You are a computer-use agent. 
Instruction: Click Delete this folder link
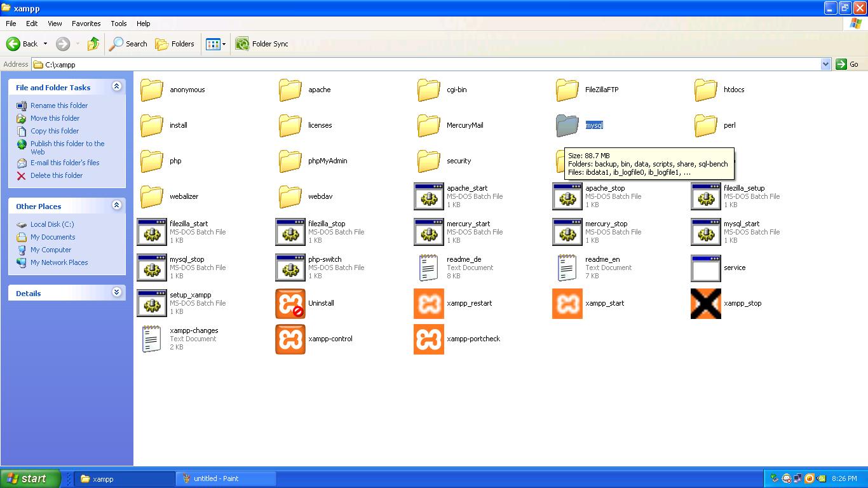tap(57, 175)
